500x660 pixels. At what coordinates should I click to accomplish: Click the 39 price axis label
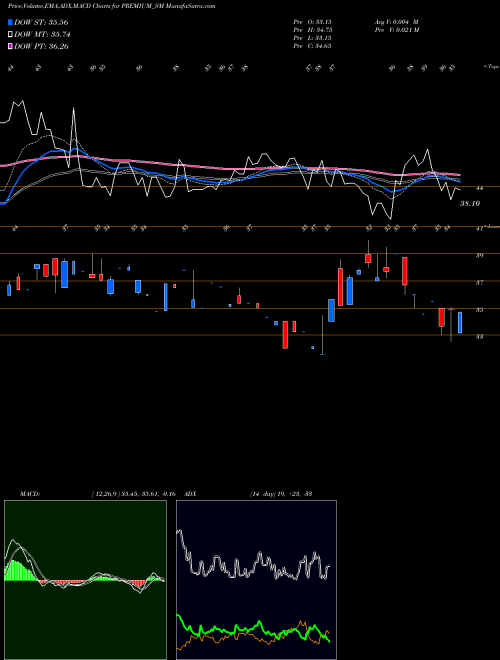coord(479,255)
